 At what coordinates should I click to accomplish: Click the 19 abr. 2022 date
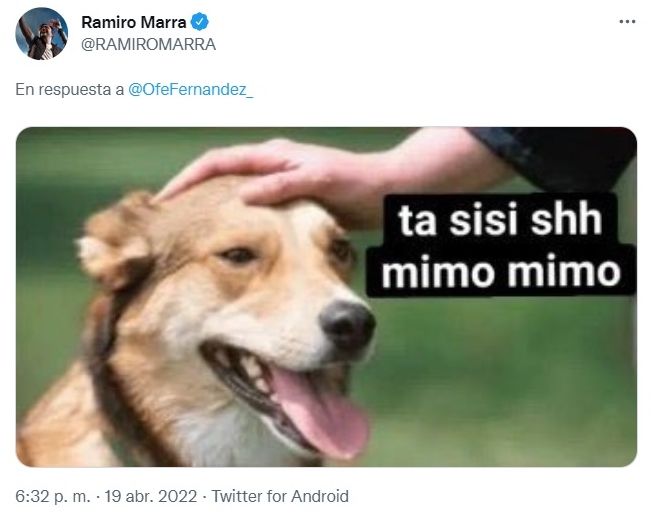click(151, 496)
